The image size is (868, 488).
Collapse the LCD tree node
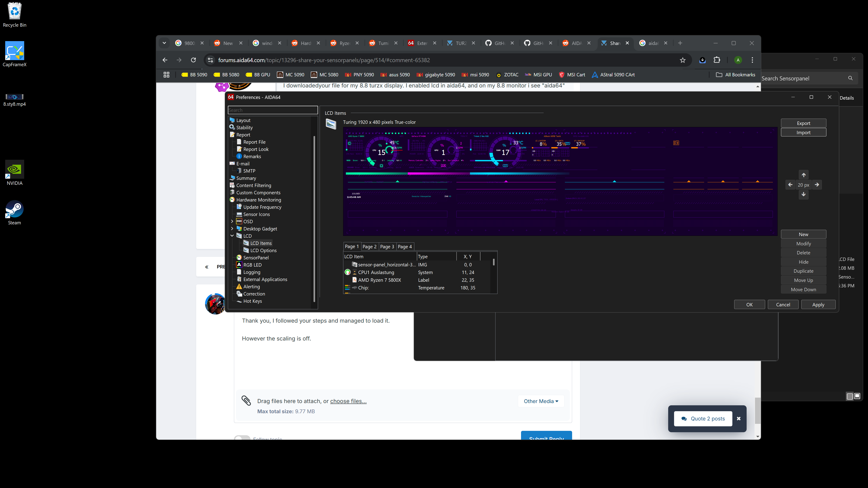point(232,236)
